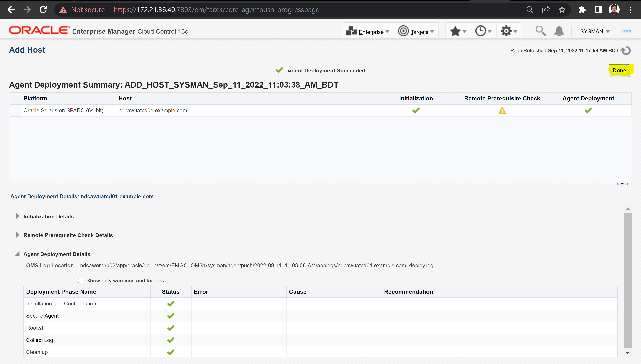The width and height of the screenshot is (641, 364).
Task: Select the Root.sh phase row
Action: click(320, 328)
